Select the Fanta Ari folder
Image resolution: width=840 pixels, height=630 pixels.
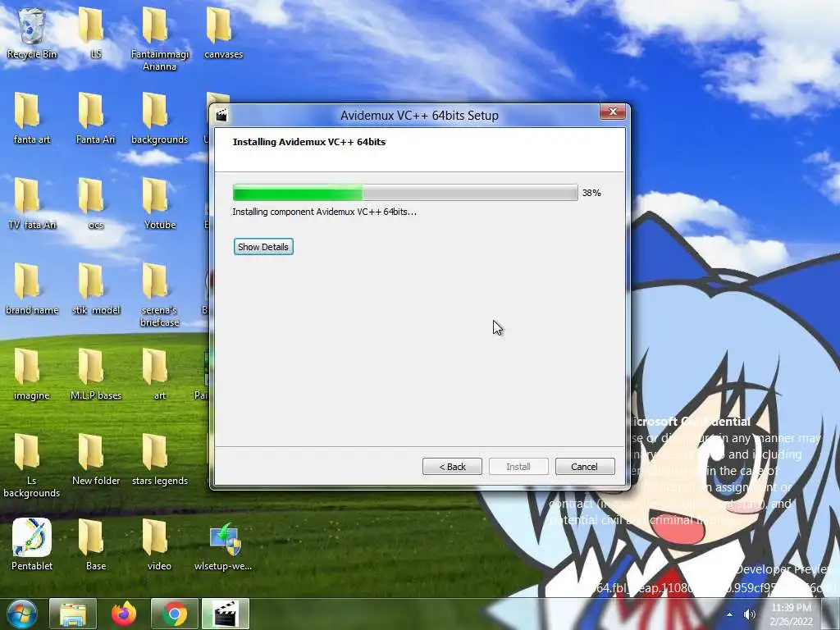[96, 118]
